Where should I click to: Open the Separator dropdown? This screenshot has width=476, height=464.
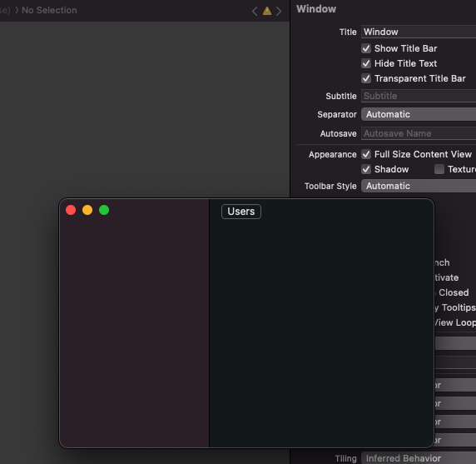click(x=419, y=114)
